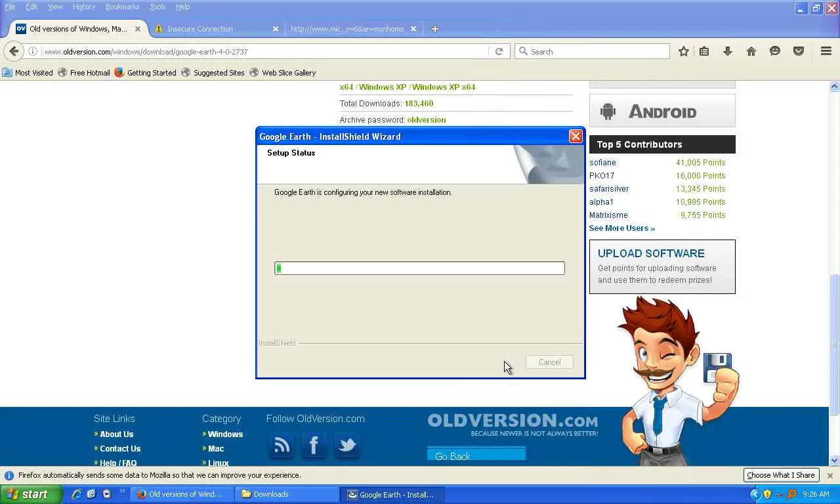The image size is (840, 504).
Task: Click the Choose What I Share button
Action: pyautogui.click(x=781, y=475)
